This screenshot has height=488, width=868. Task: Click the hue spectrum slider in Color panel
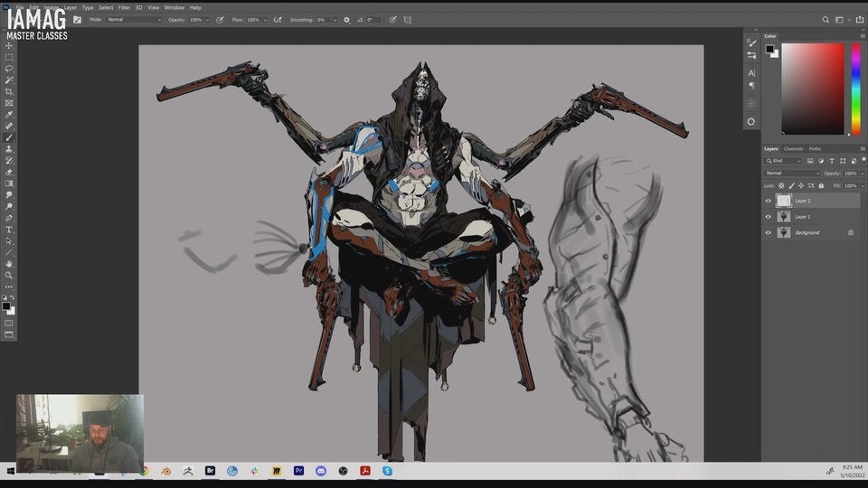pos(855,89)
